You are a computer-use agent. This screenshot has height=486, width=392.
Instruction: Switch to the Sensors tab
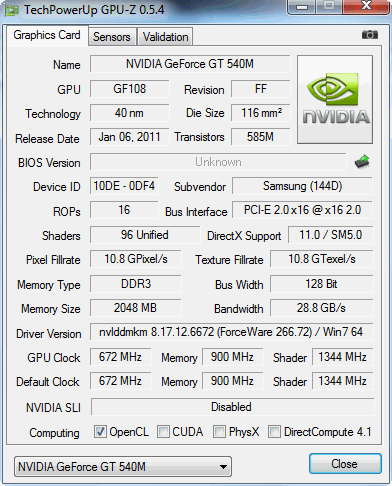pyautogui.click(x=112, y=37)
